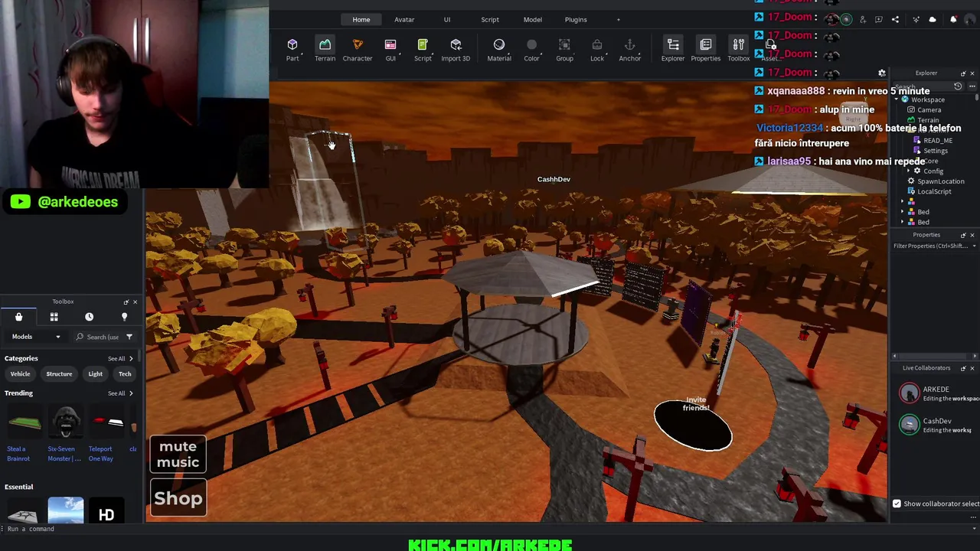The height and width of the screenshot is (551, 980).
Task: Click the Filter Properties input field
Action: coord(931,246)
